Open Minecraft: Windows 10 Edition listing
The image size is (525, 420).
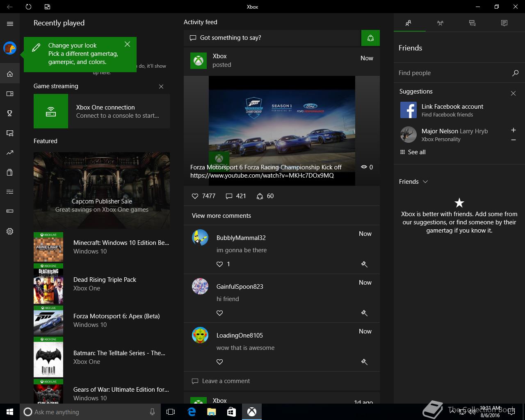click(x=102, y=247)
